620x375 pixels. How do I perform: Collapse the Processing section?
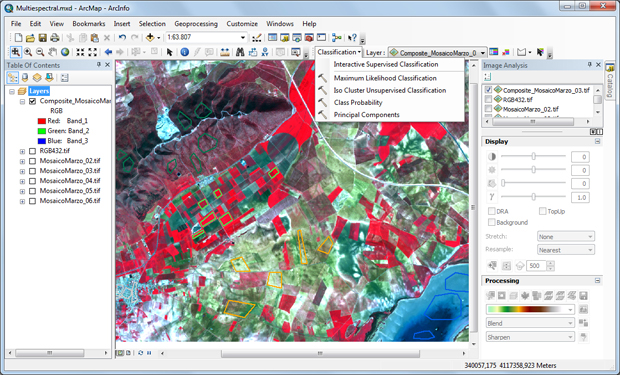[x=597, y=280]
